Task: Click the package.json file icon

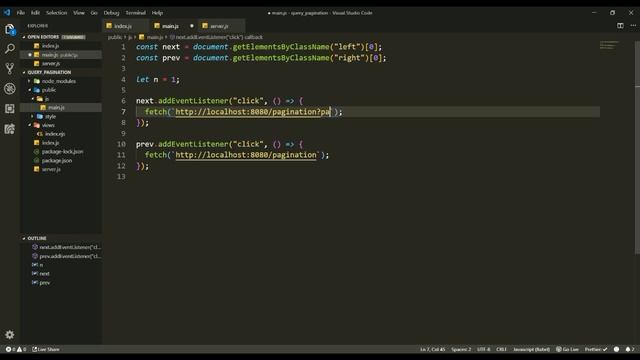Action: click(37, 160)
